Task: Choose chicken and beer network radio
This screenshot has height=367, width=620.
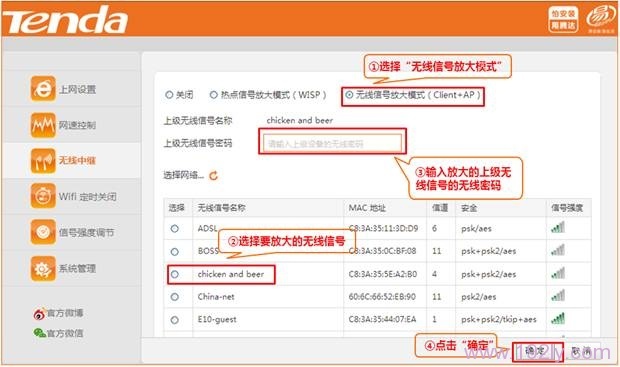Action: [x=174, y=274]
